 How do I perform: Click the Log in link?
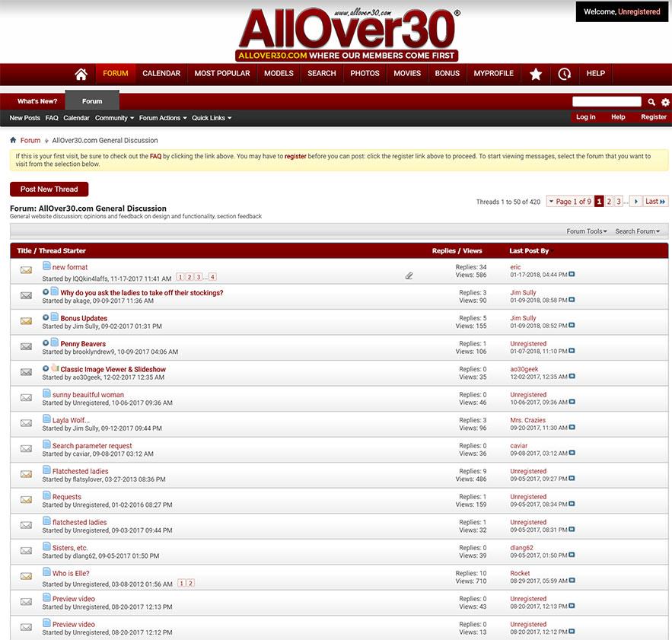tap(585, 117)
